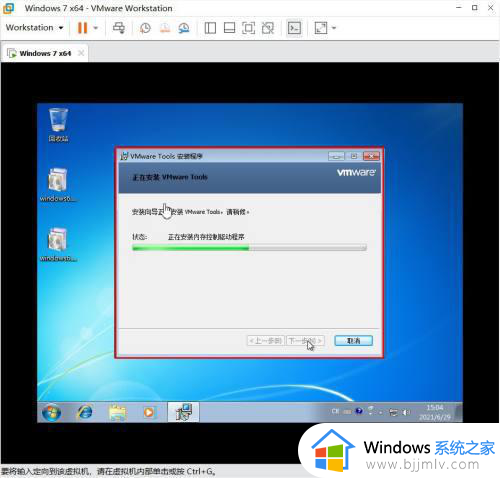
Task: Send Ctrl+Alt+Del to the guest
Action: (x=119, y=28)
